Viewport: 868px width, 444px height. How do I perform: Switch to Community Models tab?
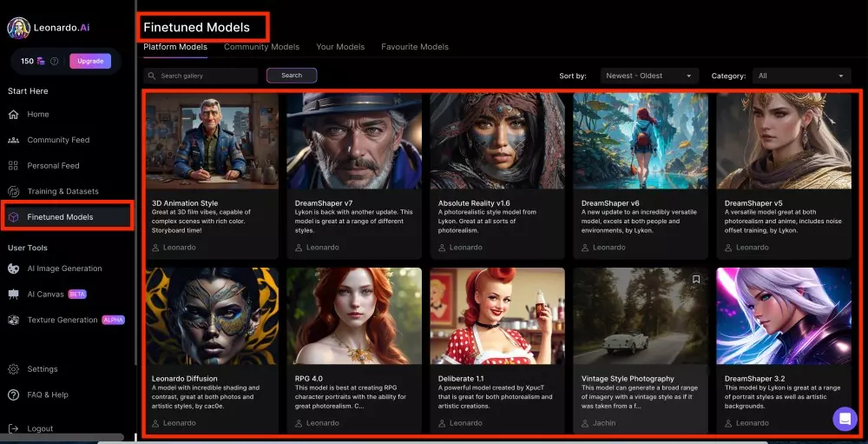coord(261,47)
